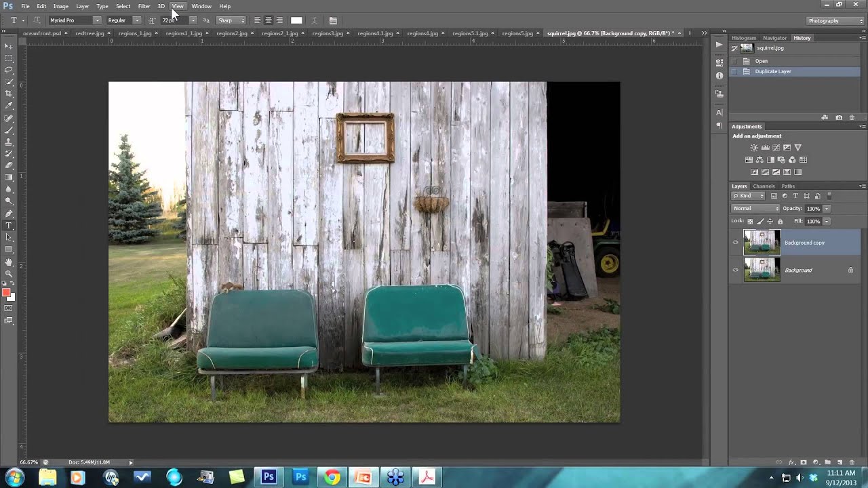Select the Crop tool
This screenshot has height=488, width=868.
(x=9, y=94)
